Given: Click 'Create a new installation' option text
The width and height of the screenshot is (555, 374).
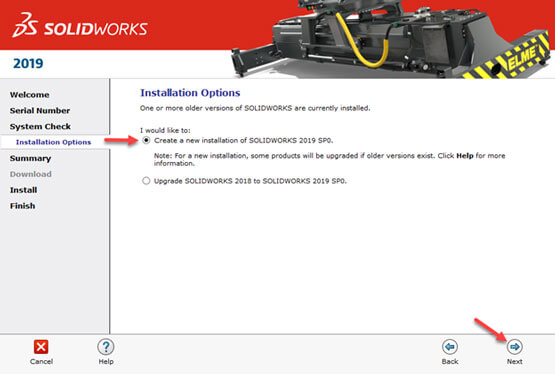Looking at the screenshot, I should (244, 140).
